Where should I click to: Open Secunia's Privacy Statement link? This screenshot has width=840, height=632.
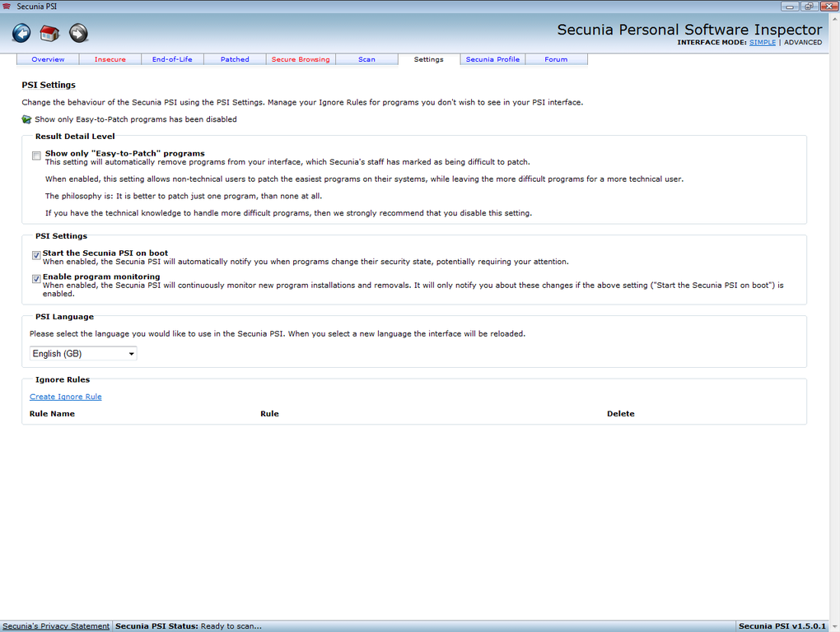(x=56, y=626)
